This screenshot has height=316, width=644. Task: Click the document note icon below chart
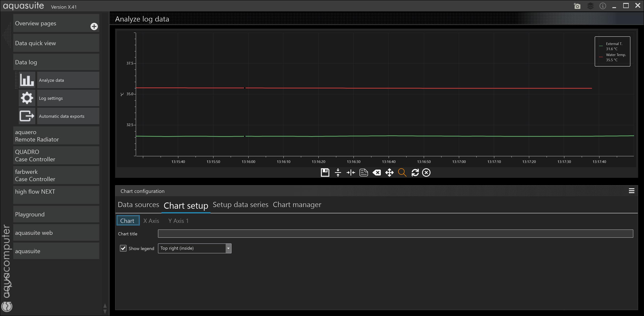click(364, 172)
